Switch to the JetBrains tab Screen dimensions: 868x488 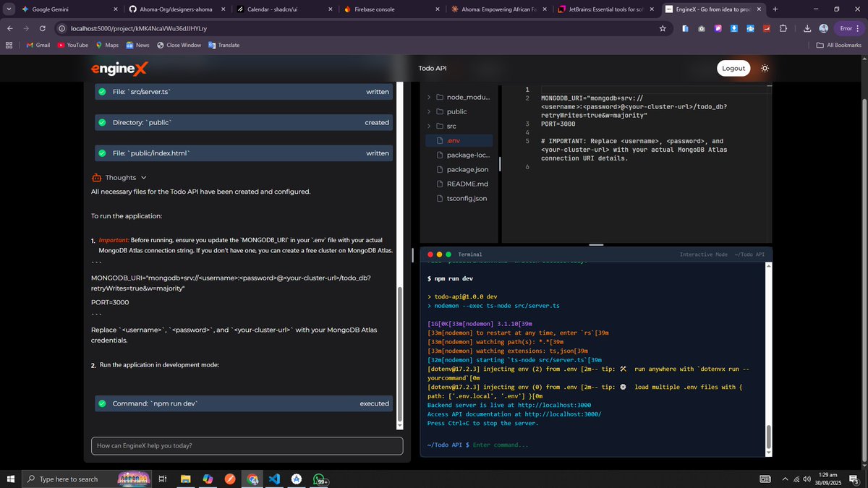[606, 9]
